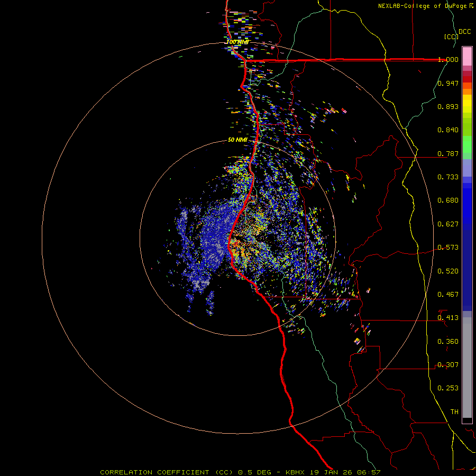Select the 0.893 legend value
Image resolution: width=476 pixels, height=476 pixels.
pyautogui.click(x=448, y=106)
